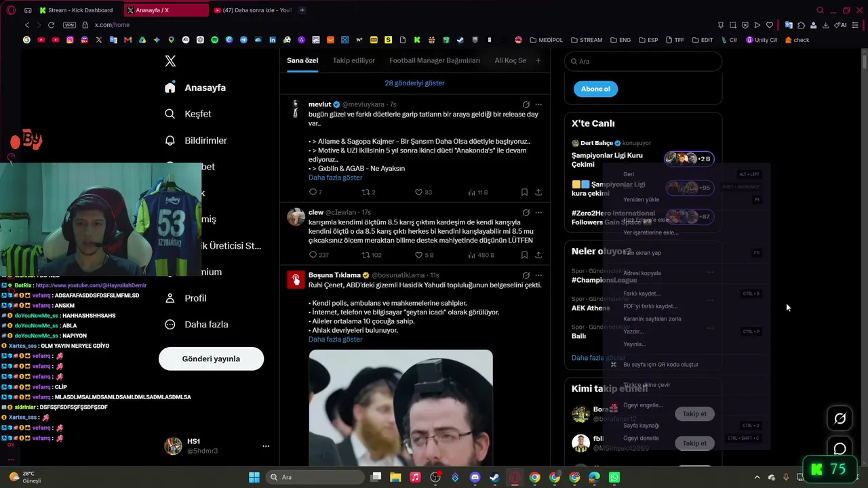Open the STREAM bookmarks folder
The width and height of the screenshot is (868, 488).
(587, 40)
